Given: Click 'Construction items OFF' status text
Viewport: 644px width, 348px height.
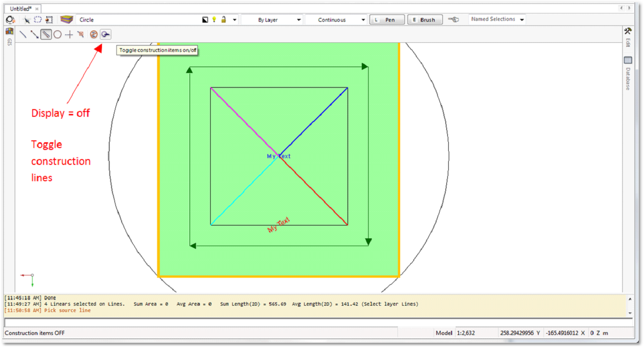Looking at the screenshot, I should [35, 333].
